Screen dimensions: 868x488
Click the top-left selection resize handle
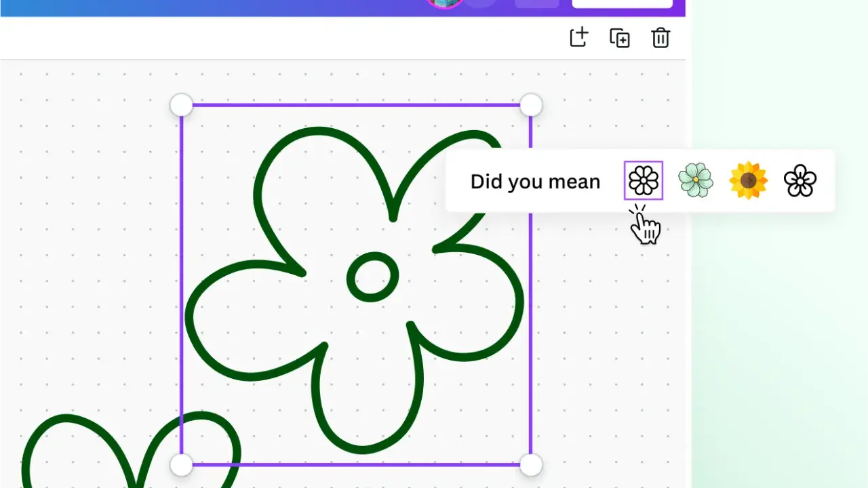click(181, 105)
